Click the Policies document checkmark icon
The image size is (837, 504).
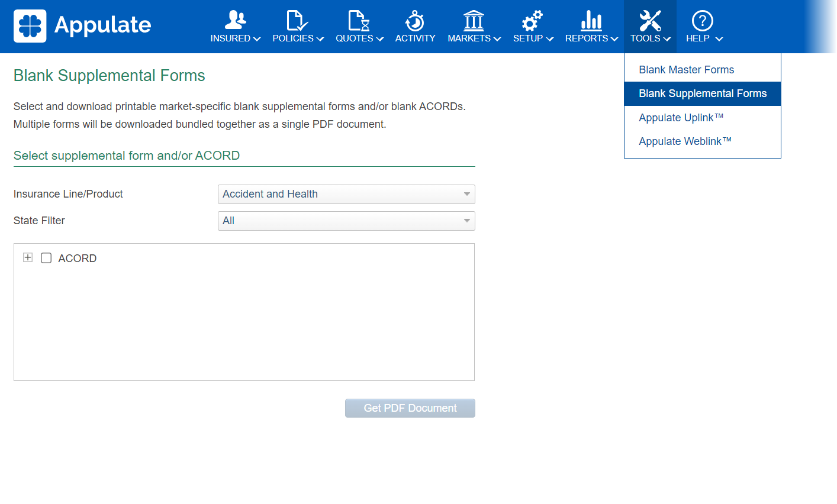pyautogui.click(x=297, y=20)
